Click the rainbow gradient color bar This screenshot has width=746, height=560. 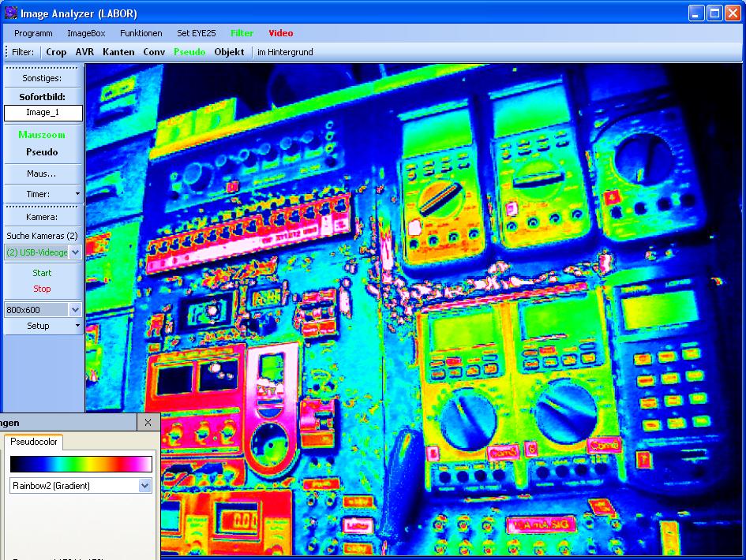pyautogui.click(x=81, y=464)
